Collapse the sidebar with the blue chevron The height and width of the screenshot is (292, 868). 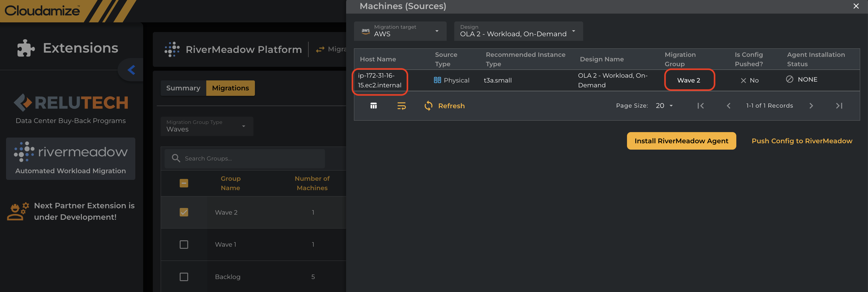pos(131,70)
